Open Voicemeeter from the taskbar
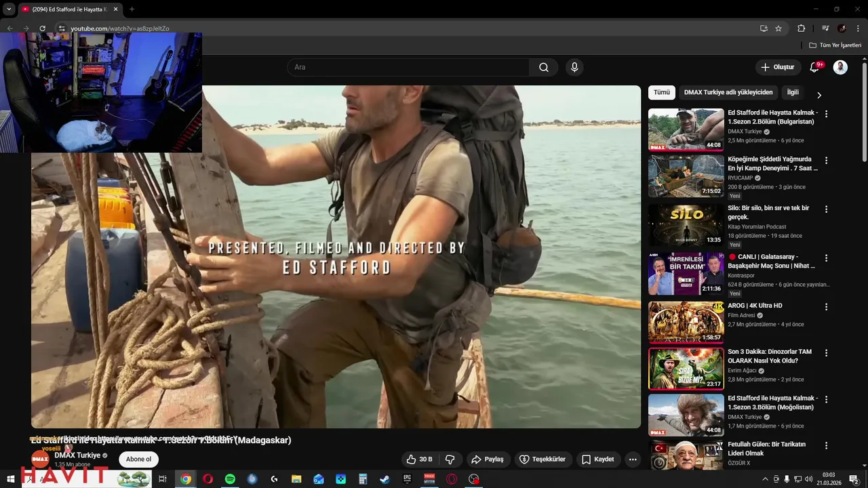 [x=429, y=479]
